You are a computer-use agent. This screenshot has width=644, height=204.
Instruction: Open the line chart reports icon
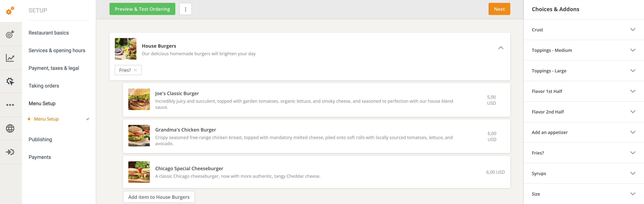pos(10,58)
